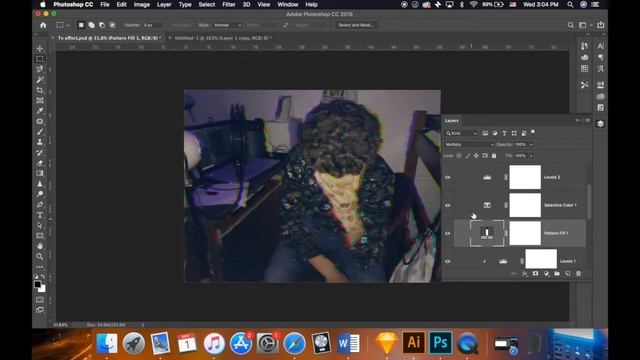Click Select and Mask button

point(356,25)
